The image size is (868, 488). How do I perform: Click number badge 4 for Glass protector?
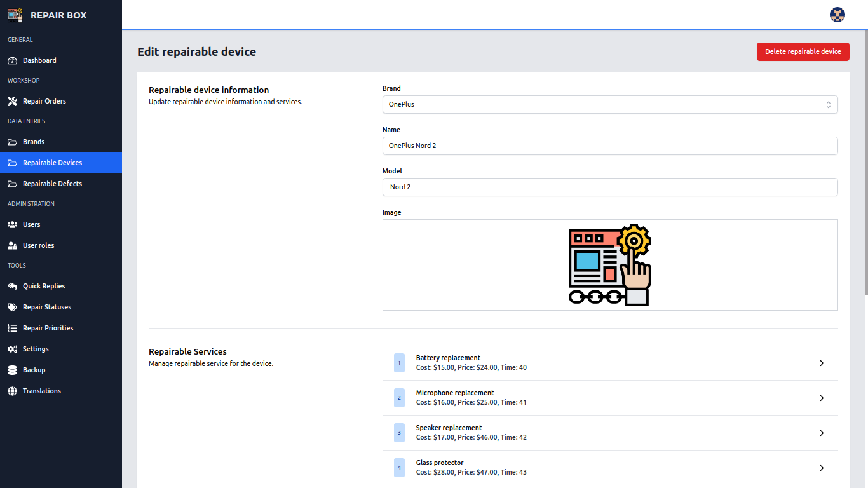click(399, 468)
